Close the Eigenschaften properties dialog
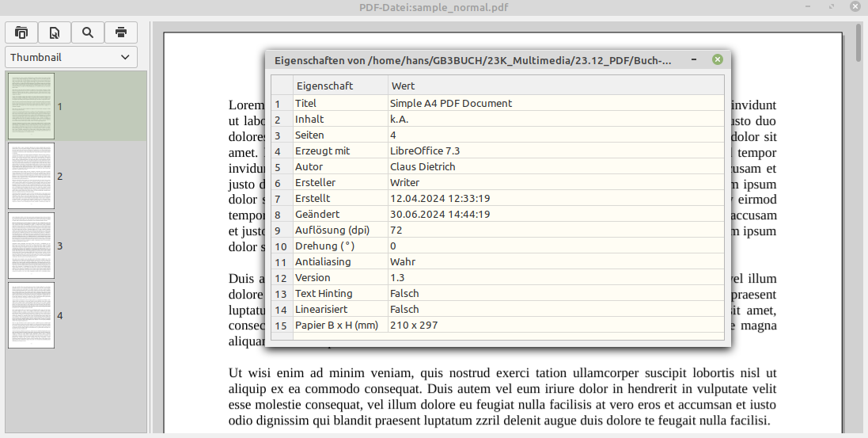Screen dimensions: 868x438 tap(717, 59)
